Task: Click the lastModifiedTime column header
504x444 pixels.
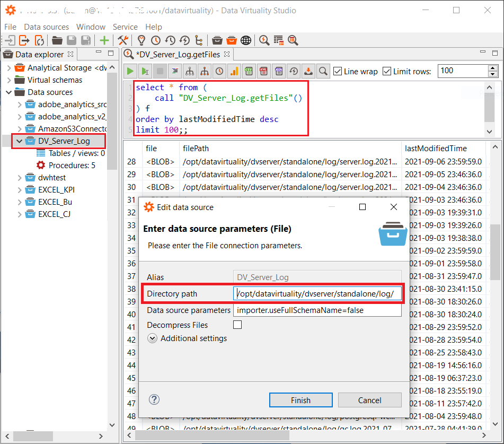Action: point(436,149)
